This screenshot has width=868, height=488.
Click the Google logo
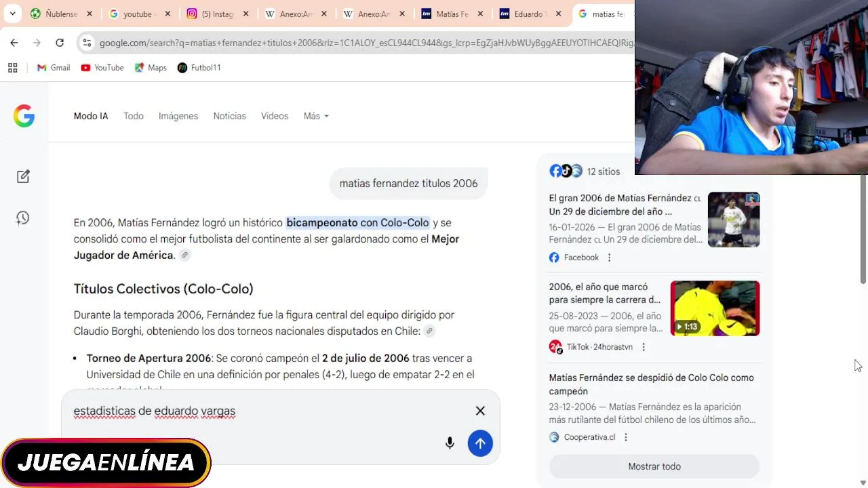pos(24,116)
